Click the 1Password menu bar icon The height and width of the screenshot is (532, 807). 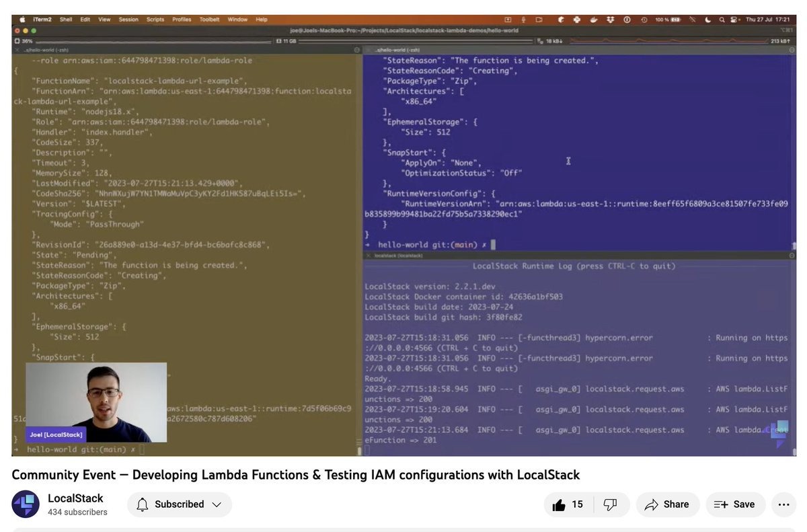pos(627,20)
